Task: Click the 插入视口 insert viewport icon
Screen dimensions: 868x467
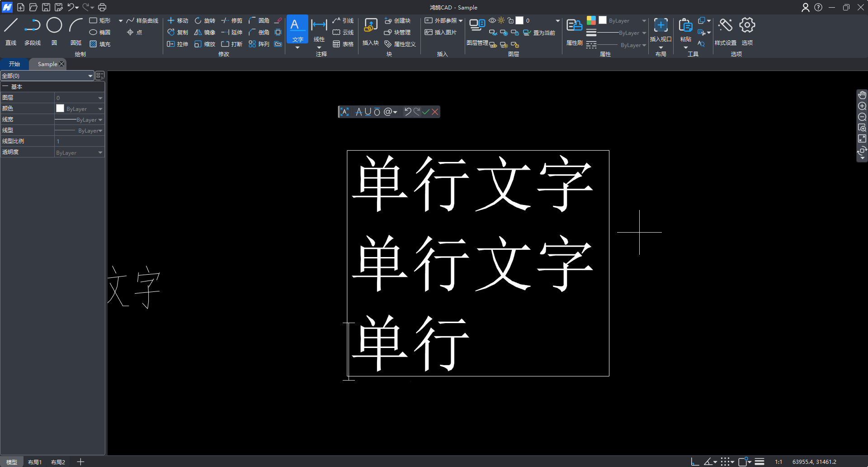Action: [660, 30]
